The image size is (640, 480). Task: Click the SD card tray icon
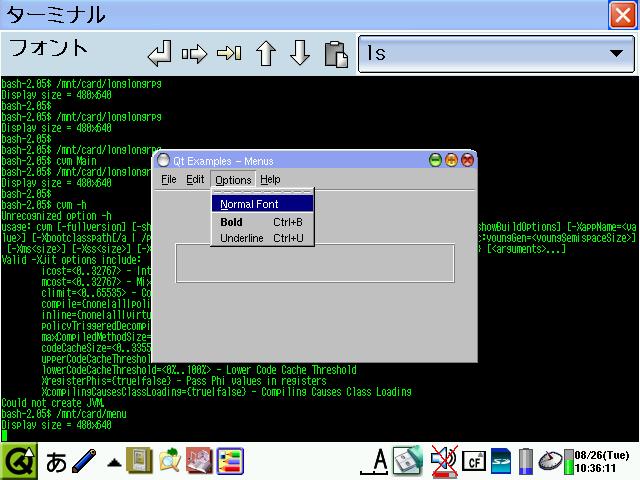[501, 462]
